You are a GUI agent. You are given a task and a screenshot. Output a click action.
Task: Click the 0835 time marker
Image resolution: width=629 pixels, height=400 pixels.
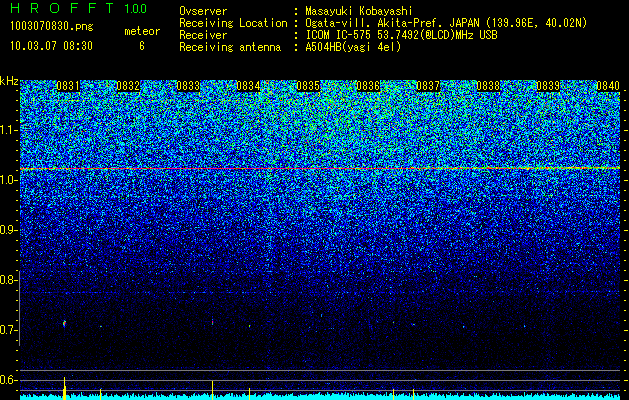point(308,86)
